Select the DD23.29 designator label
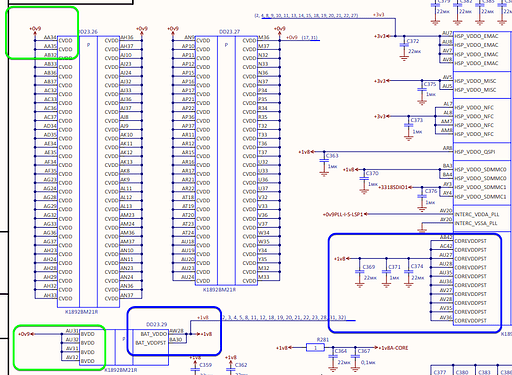The image size is (512, 375). point(157,324)
